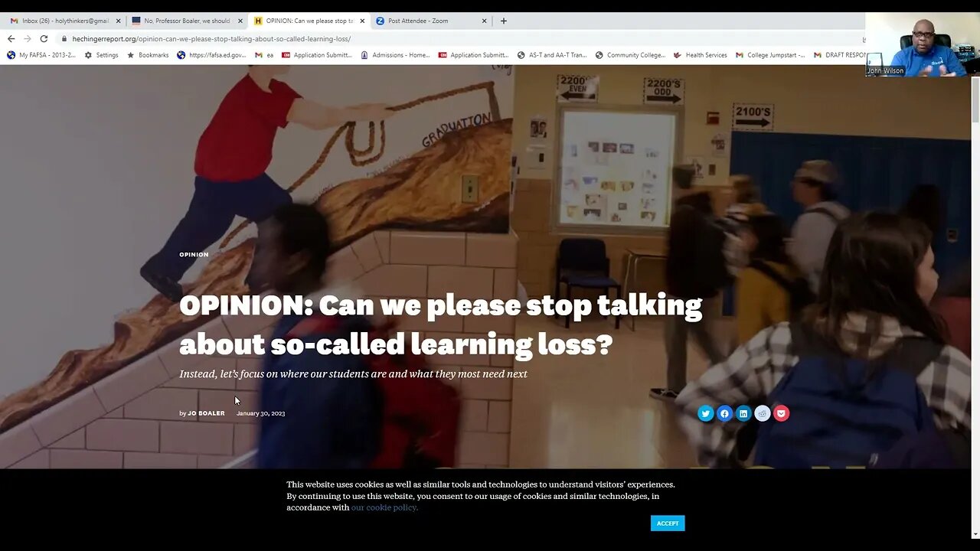
Task: Go back to the previous page
Action: pos(11,38)
